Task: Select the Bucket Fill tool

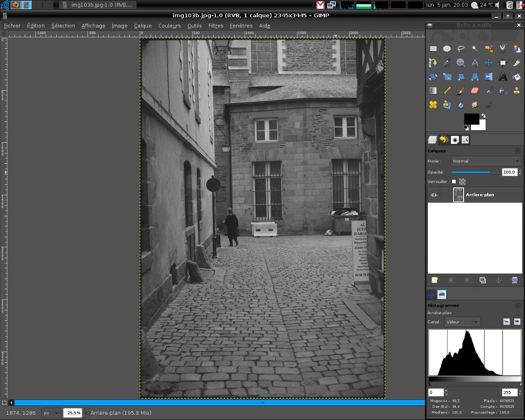Action: pyautogui.click(x=517, y=77)
